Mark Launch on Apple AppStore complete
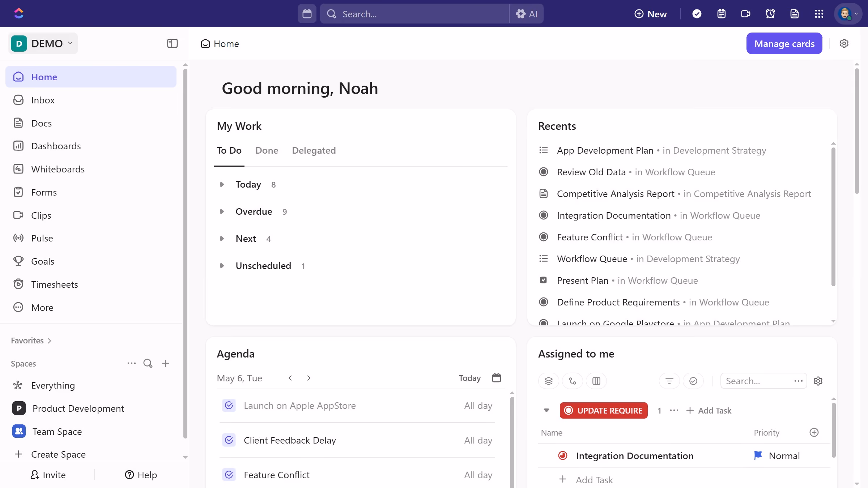 (x=229, y=406)
